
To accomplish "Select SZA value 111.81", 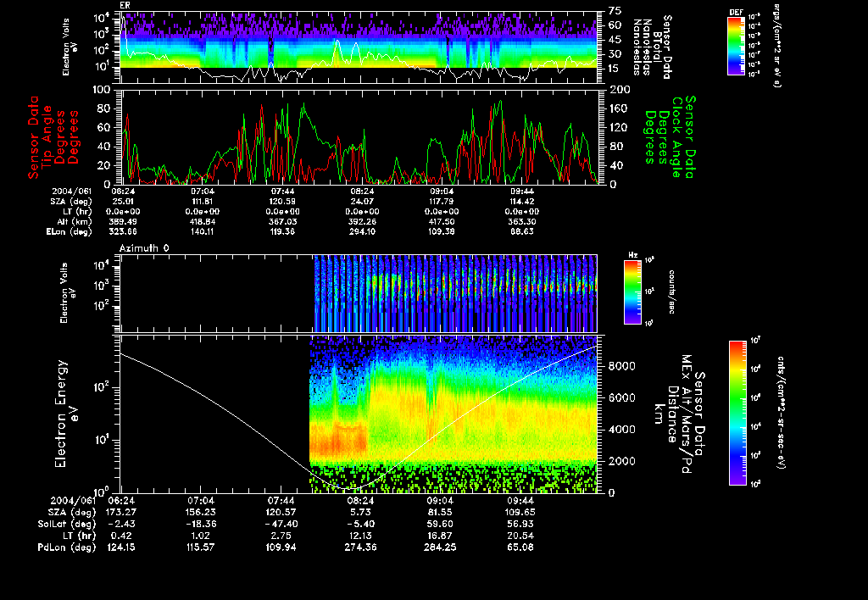I will pyautogui.click(x=203, y=202).
